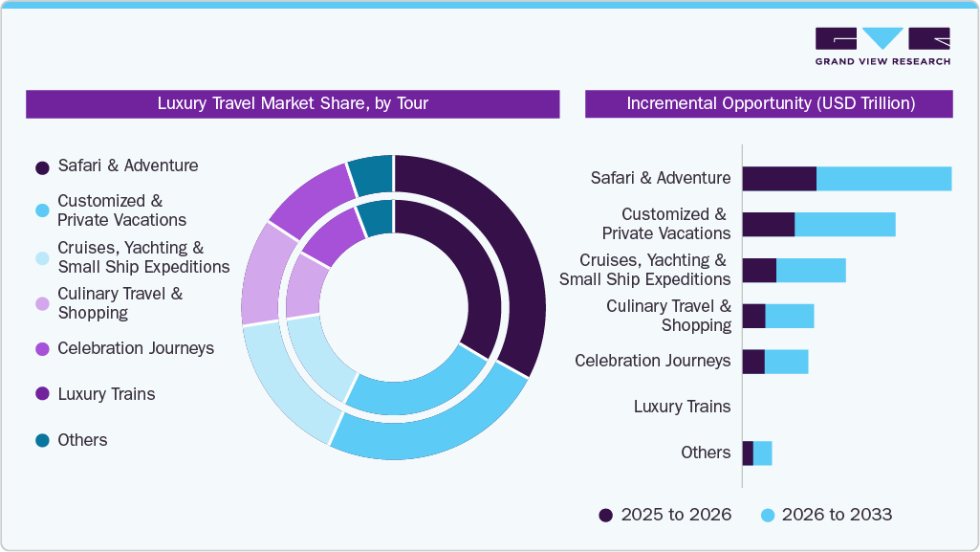Viewport: 980px width, 552px height.
Task: Click the longest blue bar segment
Action: click(884, 178)
